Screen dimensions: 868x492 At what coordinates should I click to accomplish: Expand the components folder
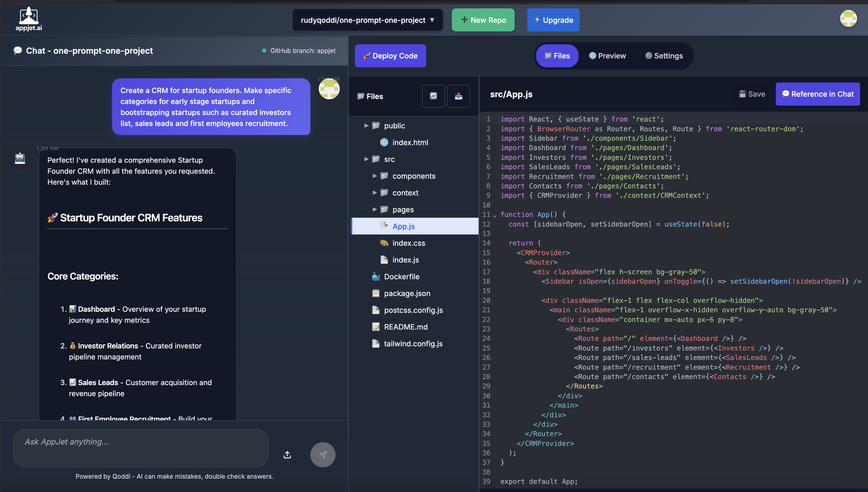coord(375,176)
